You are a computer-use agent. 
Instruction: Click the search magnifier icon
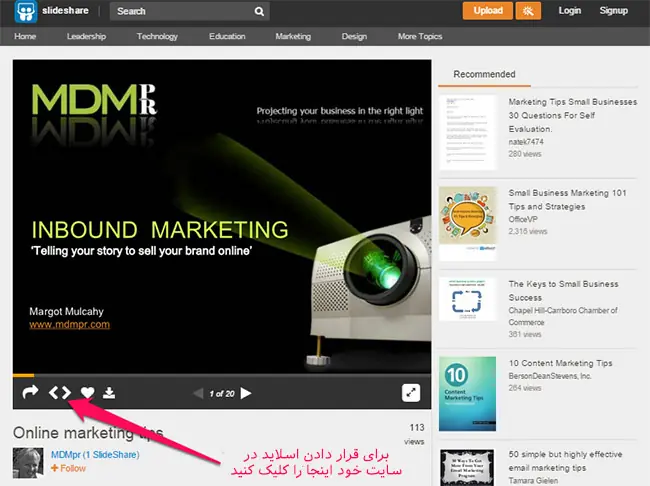point(259,12)
